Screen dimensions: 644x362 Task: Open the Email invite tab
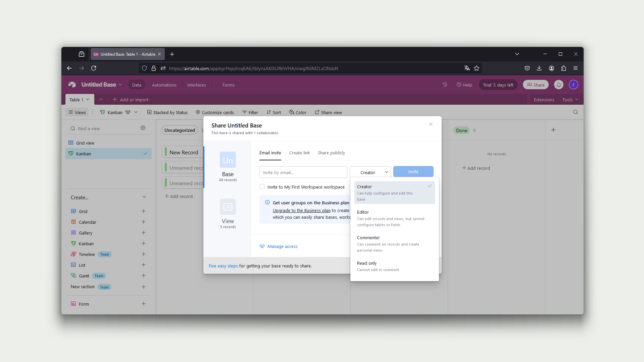(270, 153)
